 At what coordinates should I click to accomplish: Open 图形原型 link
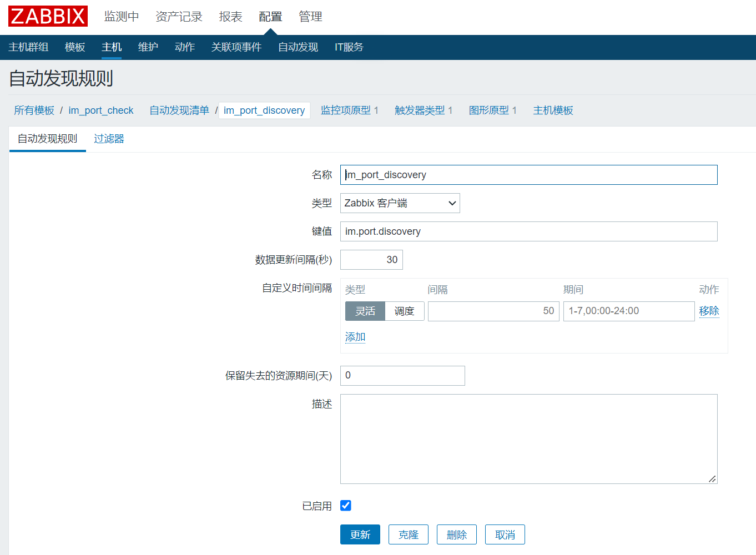click(x=489, y=110)
